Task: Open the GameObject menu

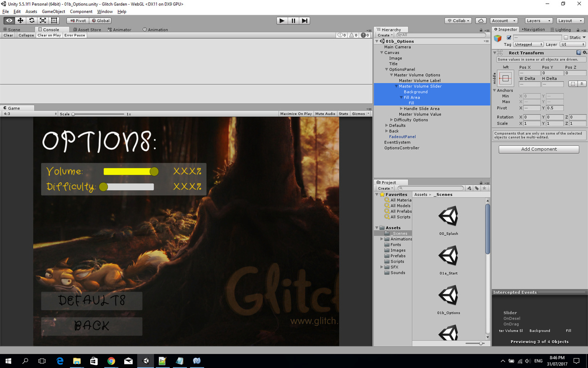Action: (53, 11)
